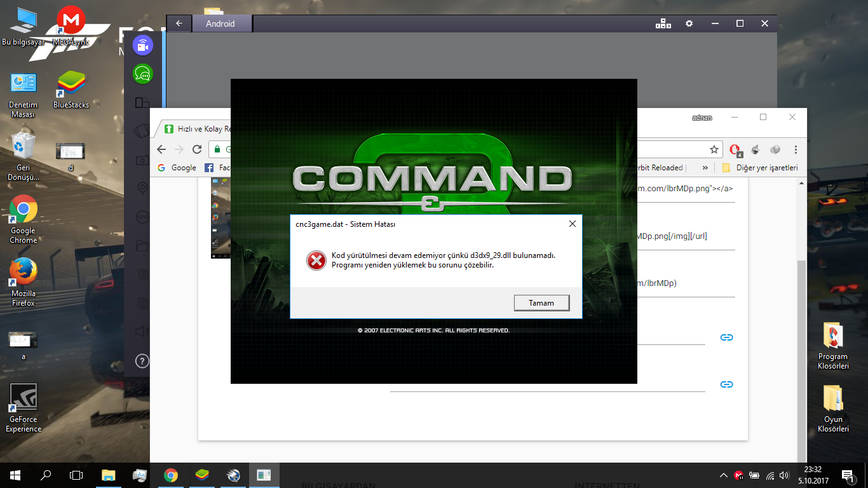Open the MEGAsync desktop shortcut

(71, 27)
